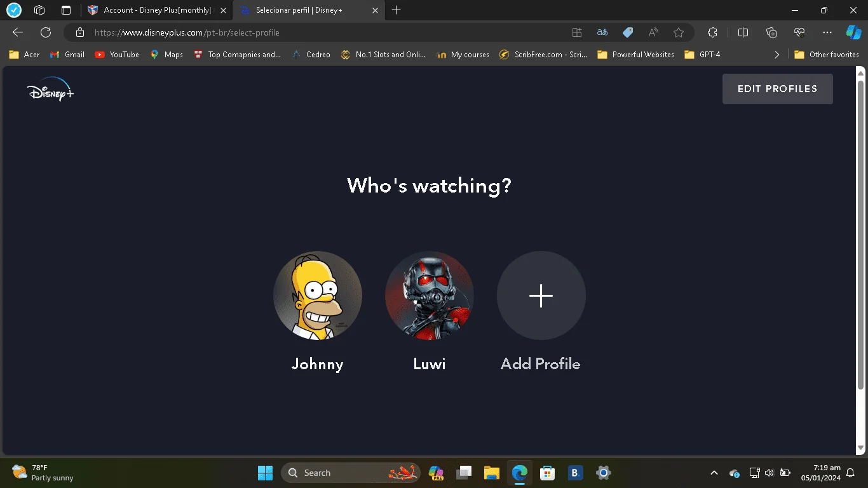Reload the current page

coord(46,32)
